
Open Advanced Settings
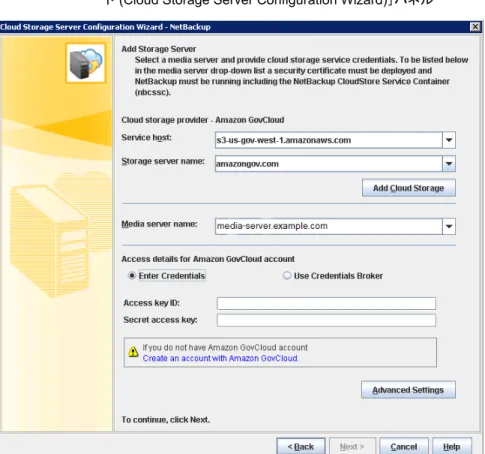[x=408, y=390]
